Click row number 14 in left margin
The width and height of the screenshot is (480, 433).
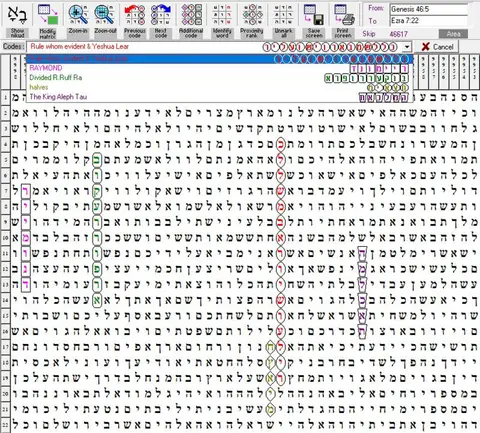(5, 300)
